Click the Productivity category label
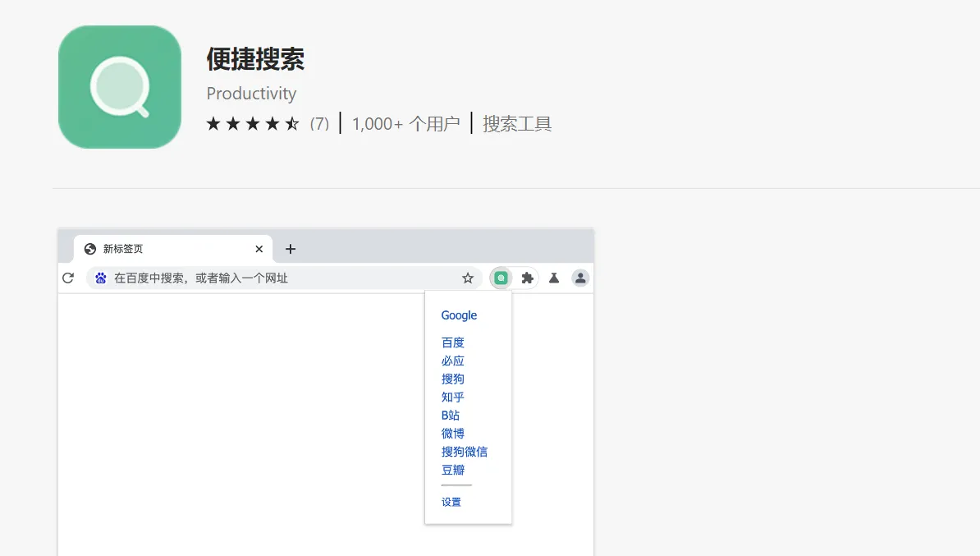The height and width of the screenshot is (556, 980). coord(251,93)
